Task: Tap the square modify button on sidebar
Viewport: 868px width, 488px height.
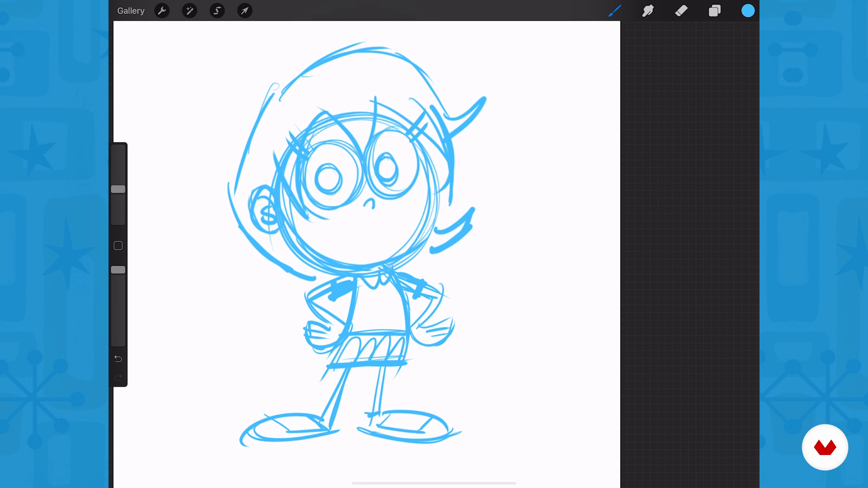Action: click(118, 246)
